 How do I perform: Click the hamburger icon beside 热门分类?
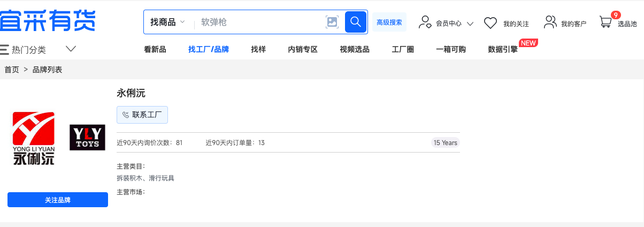(x=4, y=50)
